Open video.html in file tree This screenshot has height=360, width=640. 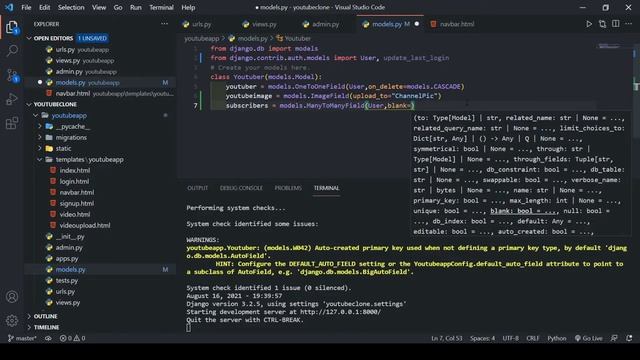pos(75,215)
